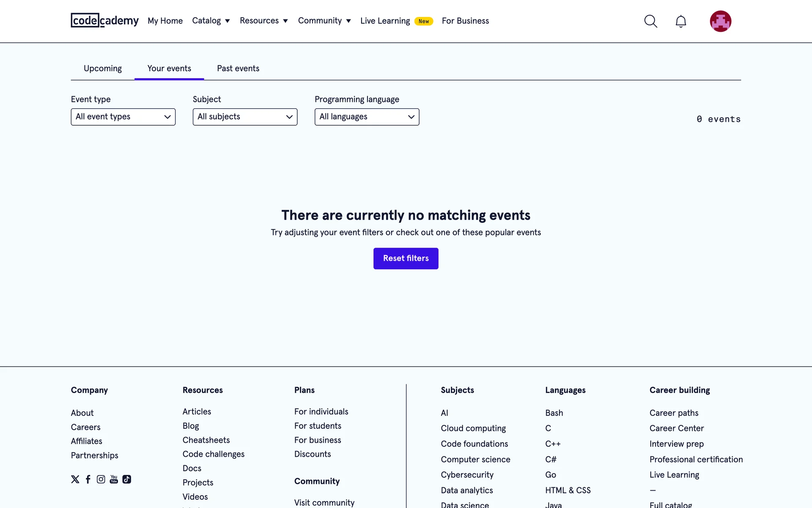Click the notifications bell icon
Screen dimensions: 812x508
click(x=680, y=21)
